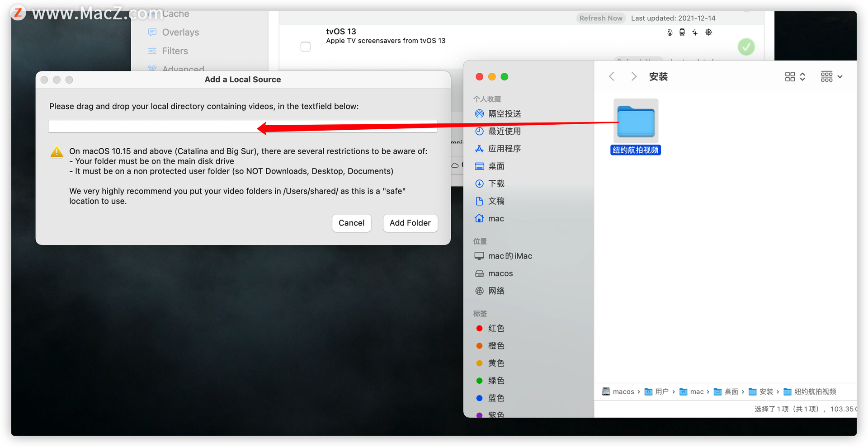Click the iMac display icon in sidebar
Screen dimensions: 868x447
[x=479, y=256]
